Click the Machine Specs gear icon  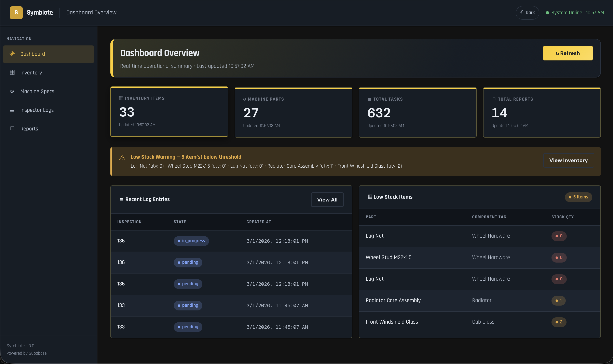12,91
